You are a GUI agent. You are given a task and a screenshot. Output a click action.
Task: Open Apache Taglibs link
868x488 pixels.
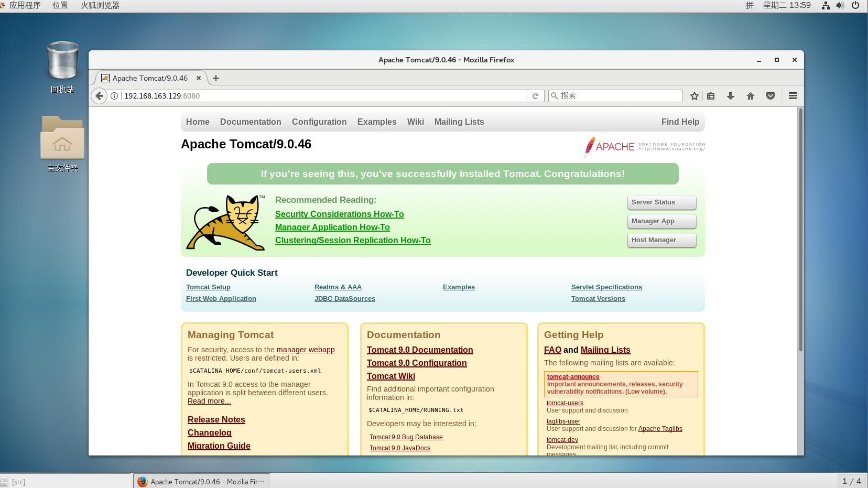tap(660, 429)
